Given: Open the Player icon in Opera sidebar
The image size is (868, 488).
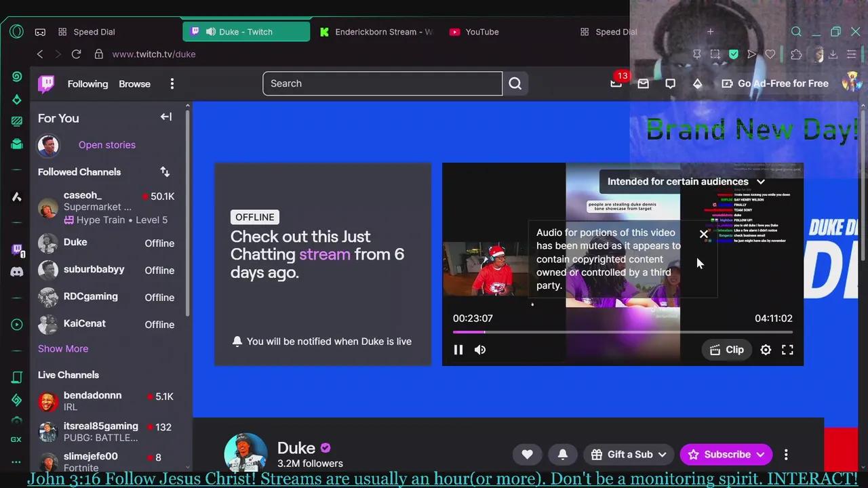Looking at the screenshot, I should pos(17,325).
